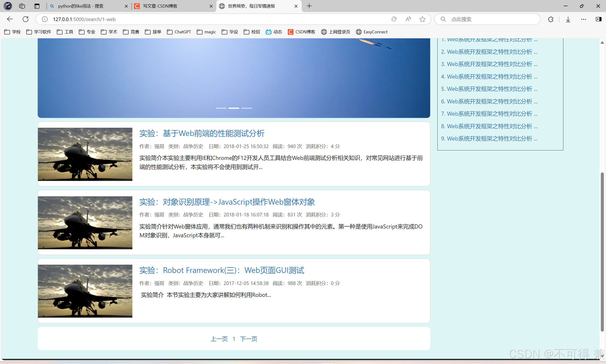
Task: Open the vertical tabs icon
Action: pos(37,6)
